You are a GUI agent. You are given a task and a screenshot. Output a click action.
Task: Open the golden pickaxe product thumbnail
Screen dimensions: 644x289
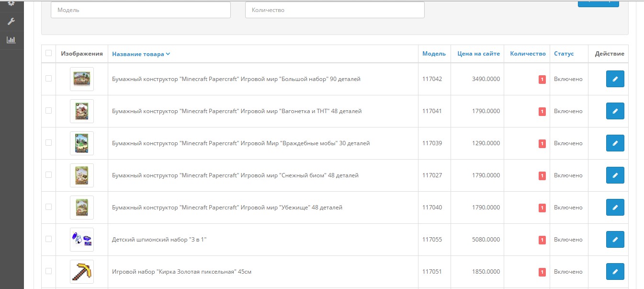click(x=82, y=272)
